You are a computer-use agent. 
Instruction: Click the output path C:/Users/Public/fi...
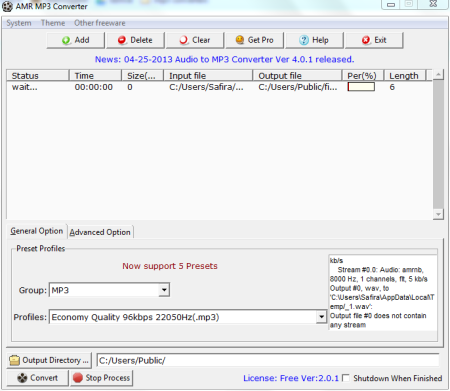coord(298,87)
